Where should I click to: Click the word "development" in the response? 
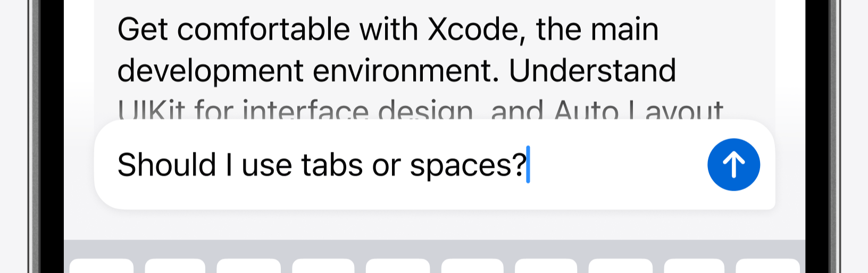[210, 72]
